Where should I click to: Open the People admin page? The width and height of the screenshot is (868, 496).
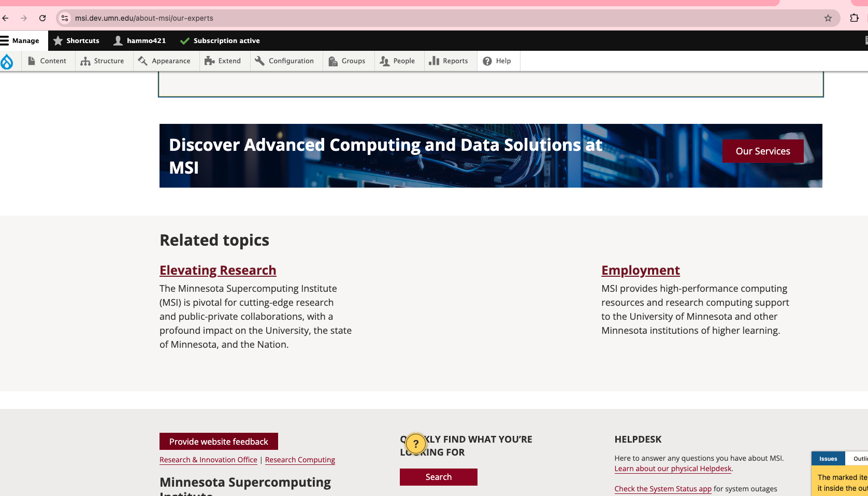click(398, 61)
